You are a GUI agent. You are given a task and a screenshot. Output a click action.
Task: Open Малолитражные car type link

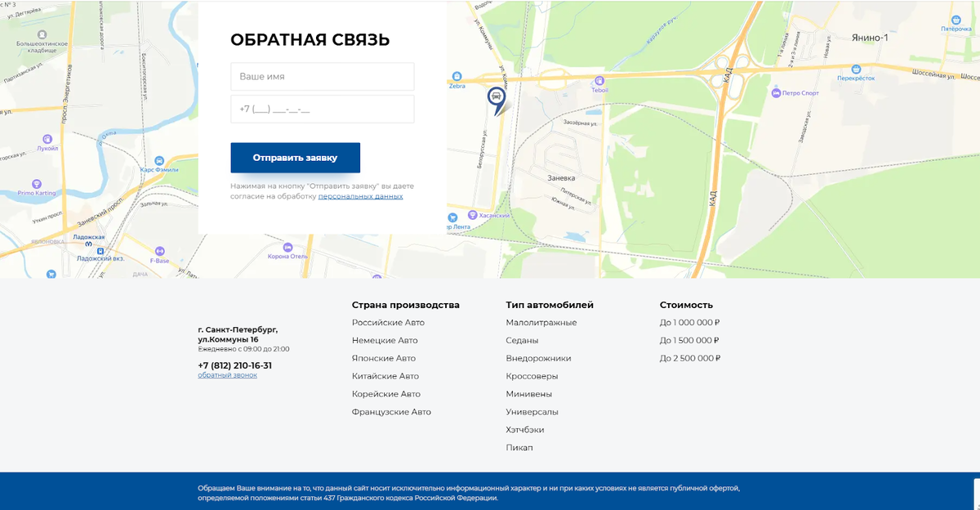541,322
